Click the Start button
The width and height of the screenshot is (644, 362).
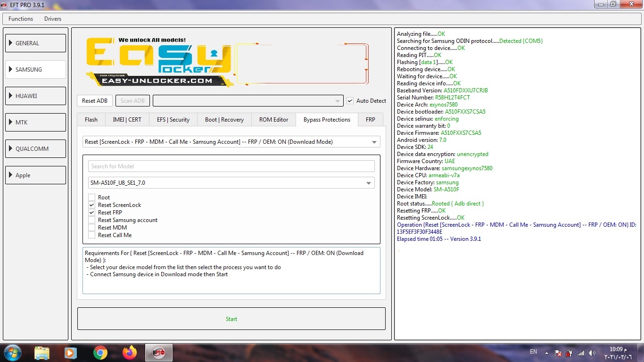[x=231, y=319]
